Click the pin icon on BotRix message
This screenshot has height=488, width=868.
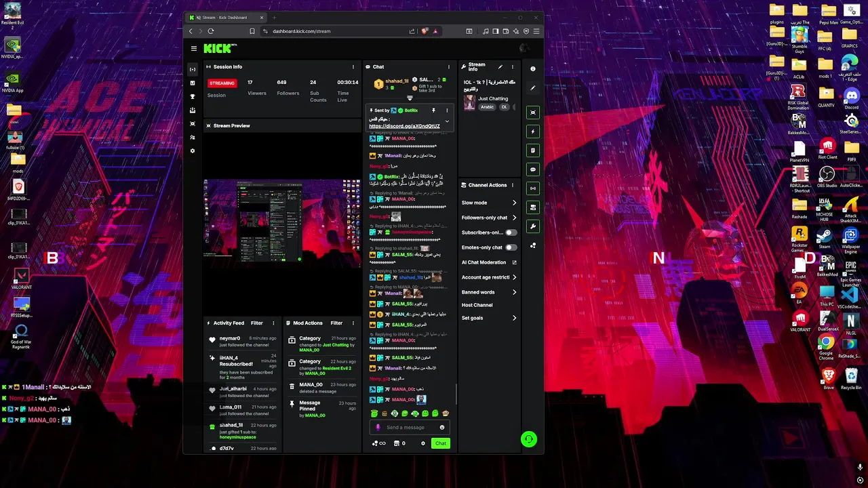click(x=433, y=110)
